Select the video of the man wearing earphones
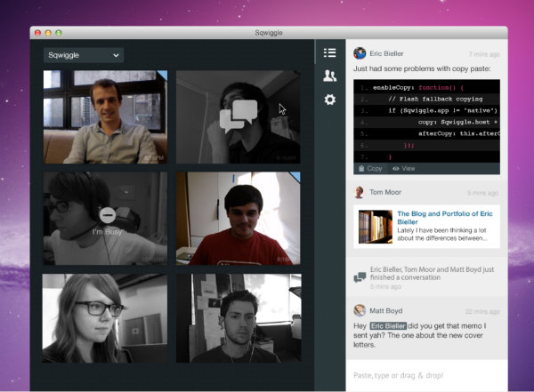This screenshot has width=534, height=392. (239, 318)
